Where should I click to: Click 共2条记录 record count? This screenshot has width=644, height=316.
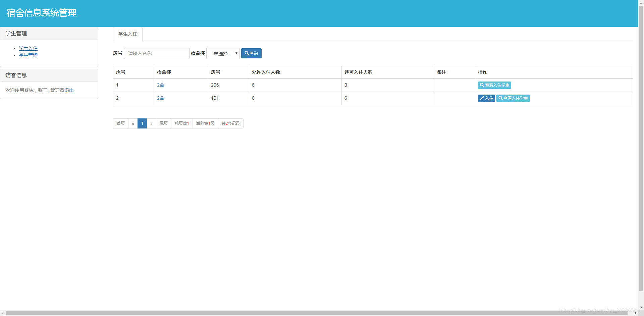click(x=231, y=123)
